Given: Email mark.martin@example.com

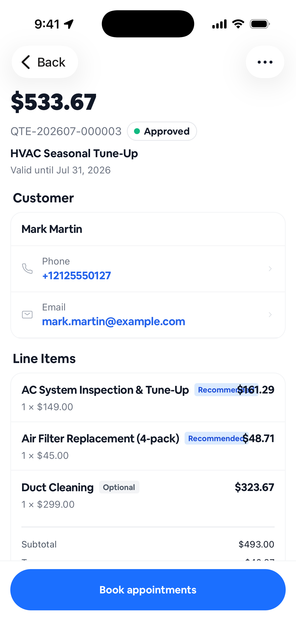Looking at the screenshot, I should pyautogui.click(x=114, y=322).
